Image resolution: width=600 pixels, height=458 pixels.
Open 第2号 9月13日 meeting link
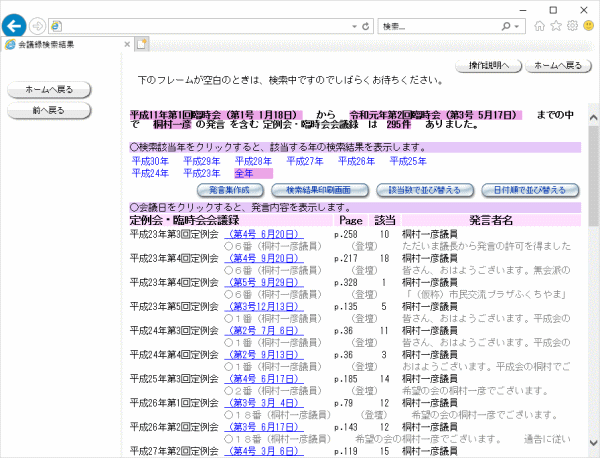coord(264,355)
